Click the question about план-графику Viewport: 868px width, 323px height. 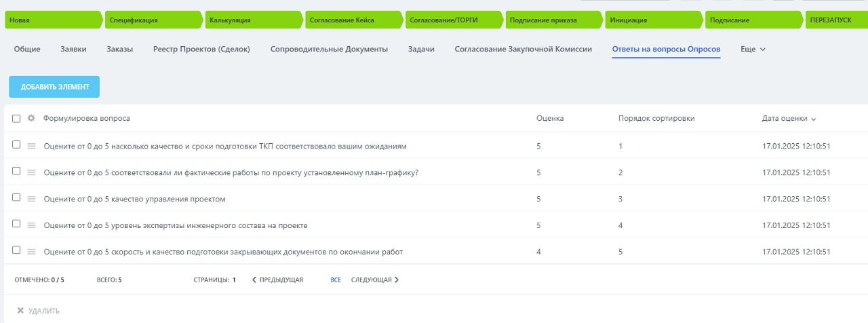[x=231, y=172]
